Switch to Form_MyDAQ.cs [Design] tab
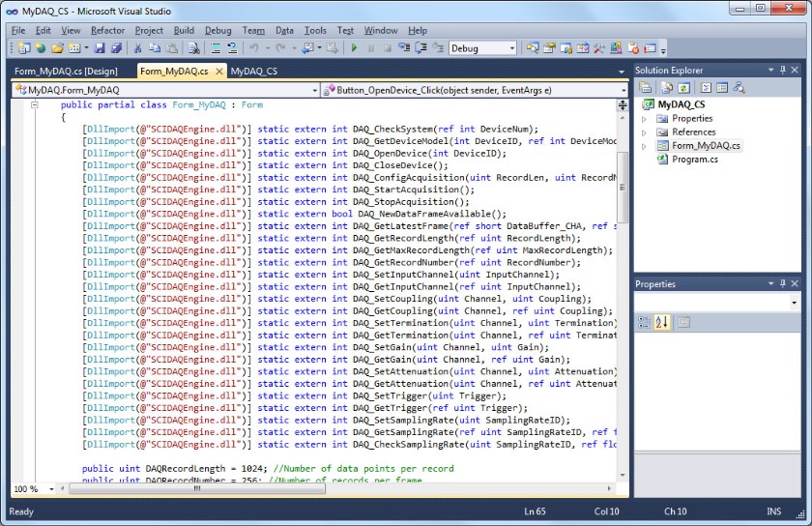The height and width of the screenshot is (526, 812). [x=67, y=71]
